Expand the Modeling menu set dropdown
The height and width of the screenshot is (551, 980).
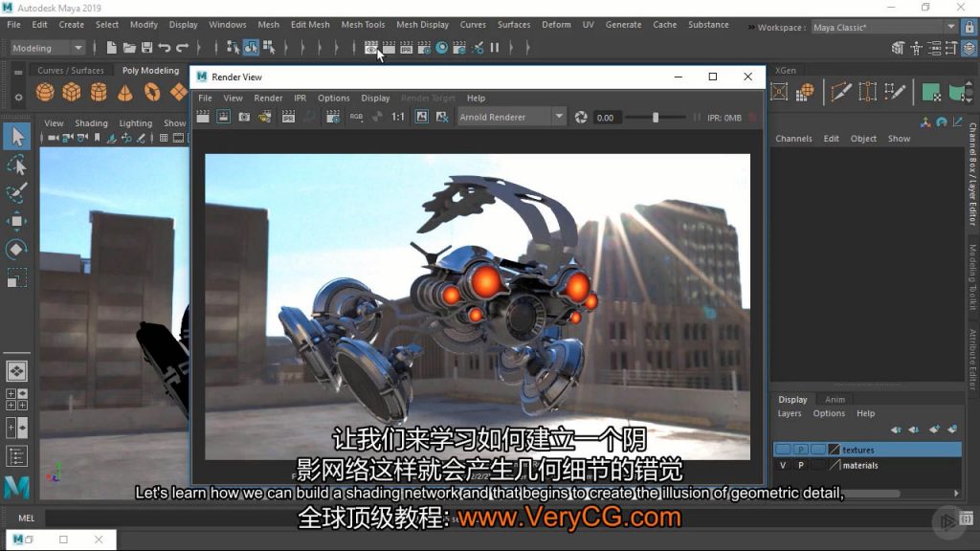(78, 48)
